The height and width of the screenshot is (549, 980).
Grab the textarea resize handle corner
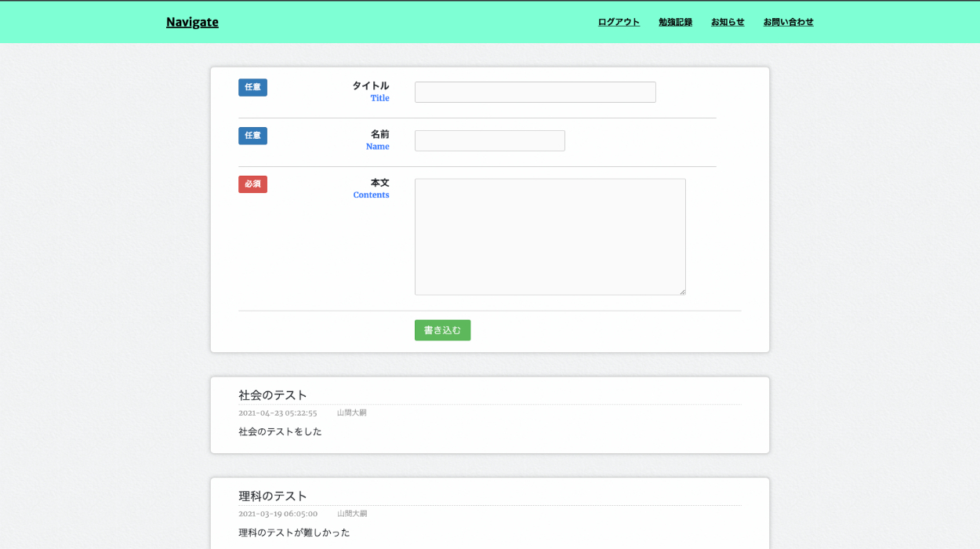pos(682,292)
